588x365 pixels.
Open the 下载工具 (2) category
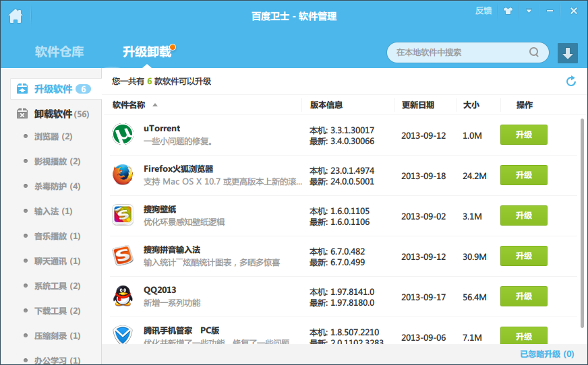[57, 310]
